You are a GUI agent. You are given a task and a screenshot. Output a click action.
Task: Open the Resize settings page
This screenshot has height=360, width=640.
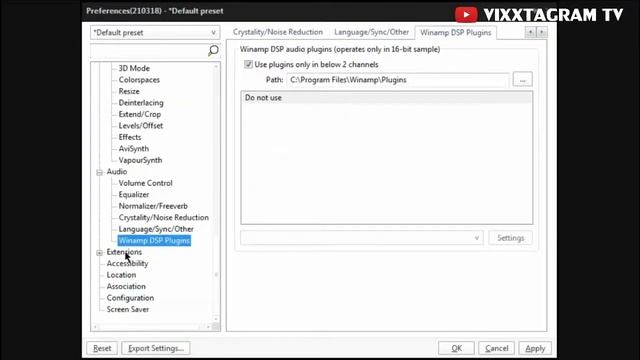click(129, 91)
